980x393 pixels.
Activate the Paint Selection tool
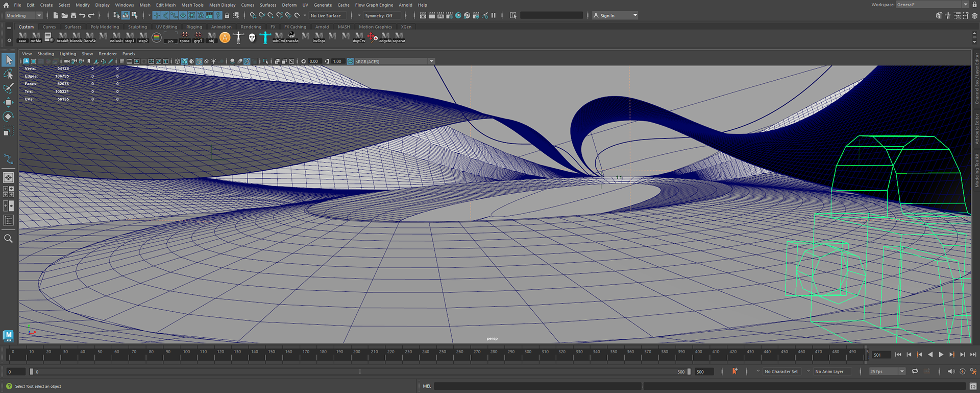point(8,88)
